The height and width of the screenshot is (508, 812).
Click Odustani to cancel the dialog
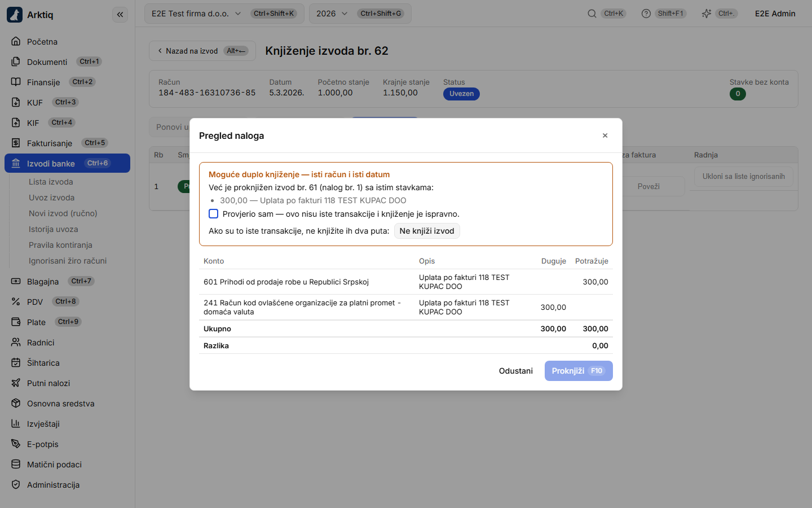click(x=516, y=371)
